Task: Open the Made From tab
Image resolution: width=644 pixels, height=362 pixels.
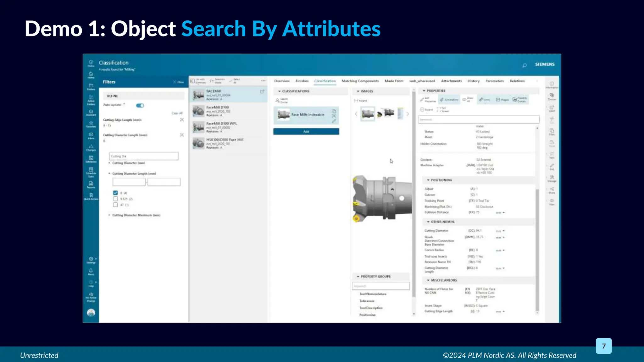Action: pyautogui.click(x=394, y=81)
